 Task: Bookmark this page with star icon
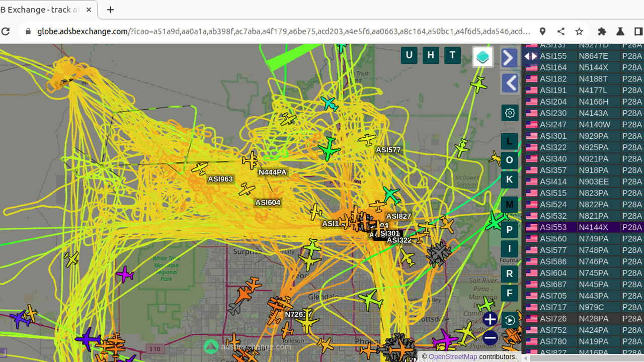(579, 31)
